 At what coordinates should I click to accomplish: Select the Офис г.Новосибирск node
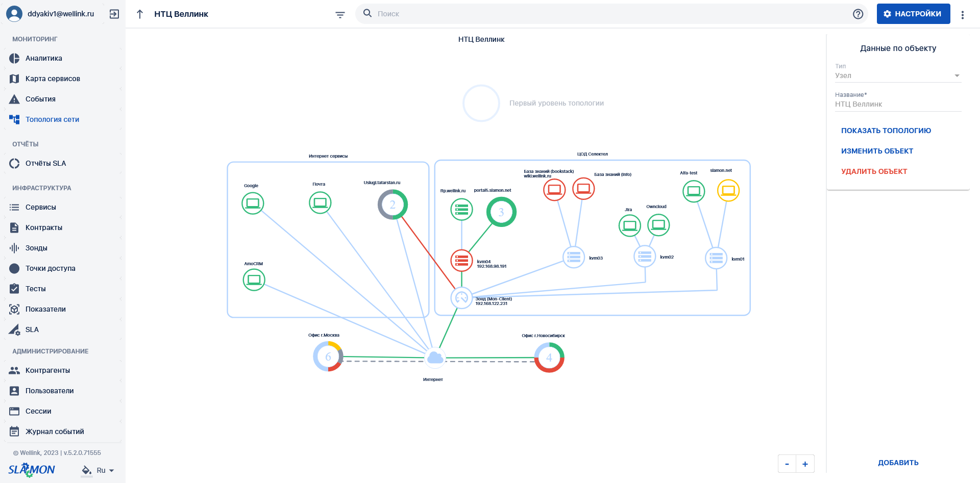(549, 358)
